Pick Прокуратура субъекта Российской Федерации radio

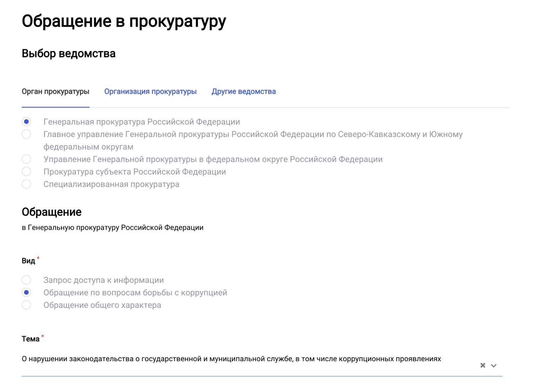[x=26, y=172]
